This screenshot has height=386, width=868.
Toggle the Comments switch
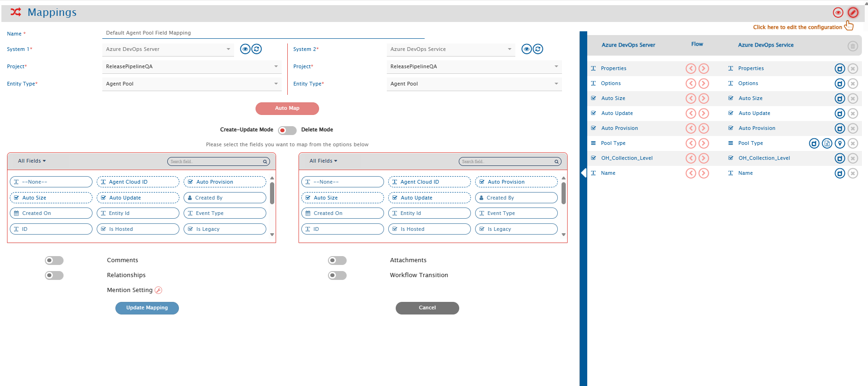(54, 260)
